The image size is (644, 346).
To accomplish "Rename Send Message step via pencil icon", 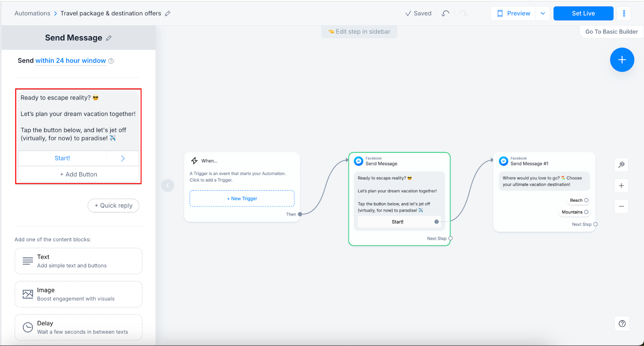I will point(109,38).
